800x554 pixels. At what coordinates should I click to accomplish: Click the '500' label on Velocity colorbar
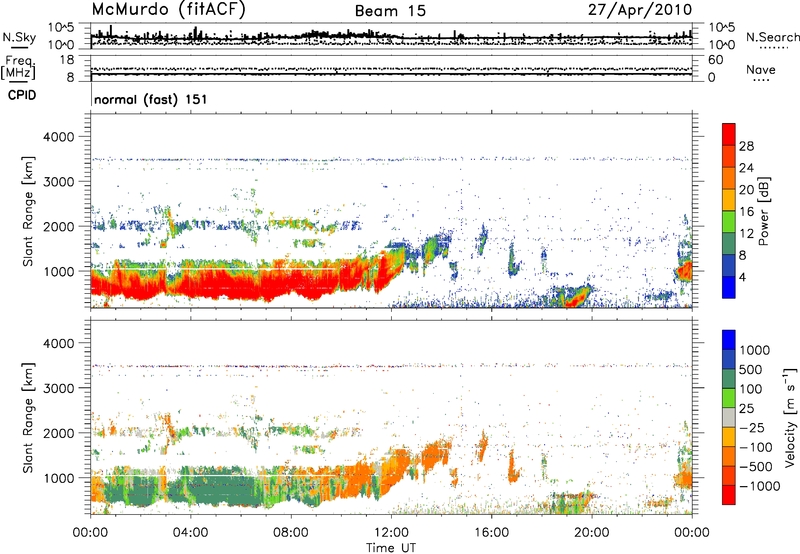click(751, 370)
